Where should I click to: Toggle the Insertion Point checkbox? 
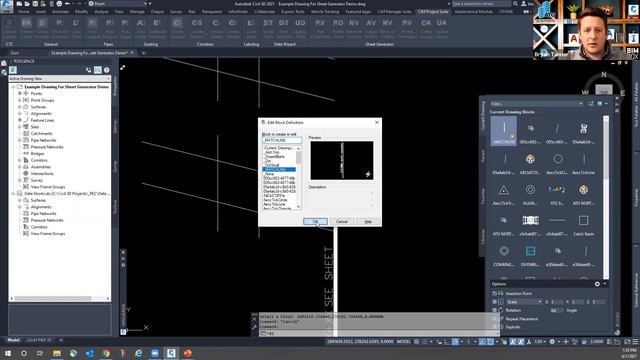[x=495, y=293]
